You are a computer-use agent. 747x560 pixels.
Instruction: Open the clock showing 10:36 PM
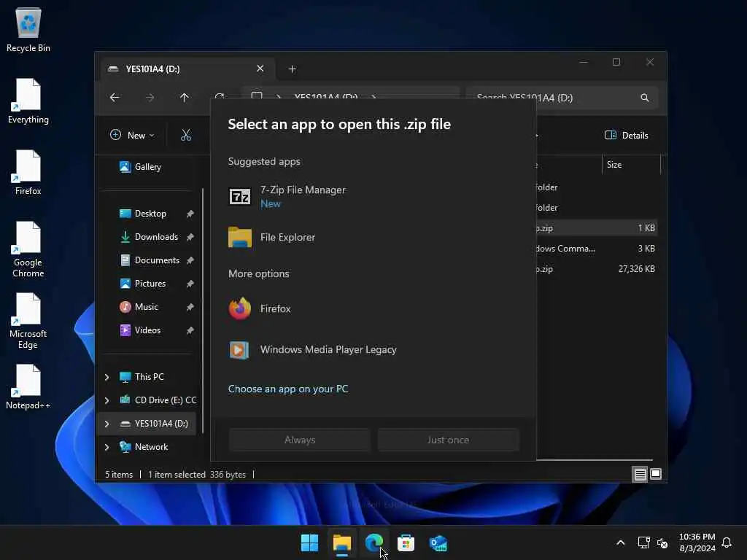(x=697, y=542)
